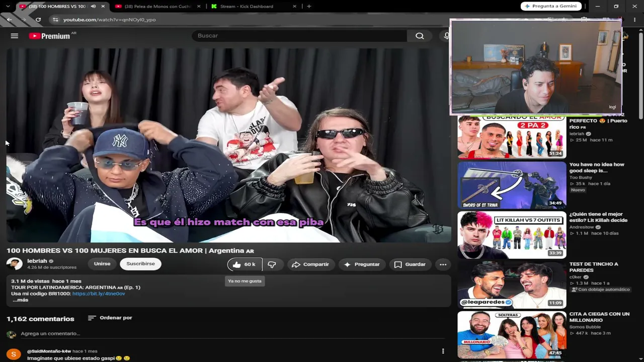Click the 'Con doblaje automático' badge
The width and height of the screenshot is (644, 362).
600,290
